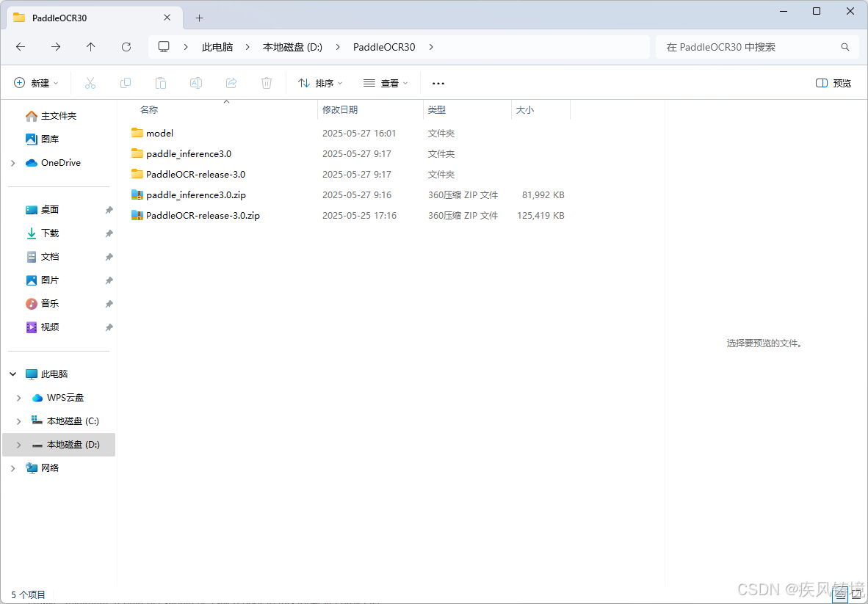
Task: Select WPS云盘 in the navigation pane
Action: (58, 398)
